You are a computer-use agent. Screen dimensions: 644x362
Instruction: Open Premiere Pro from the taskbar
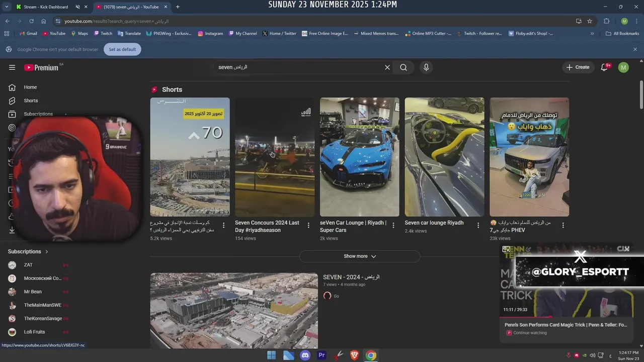point(321,355)
